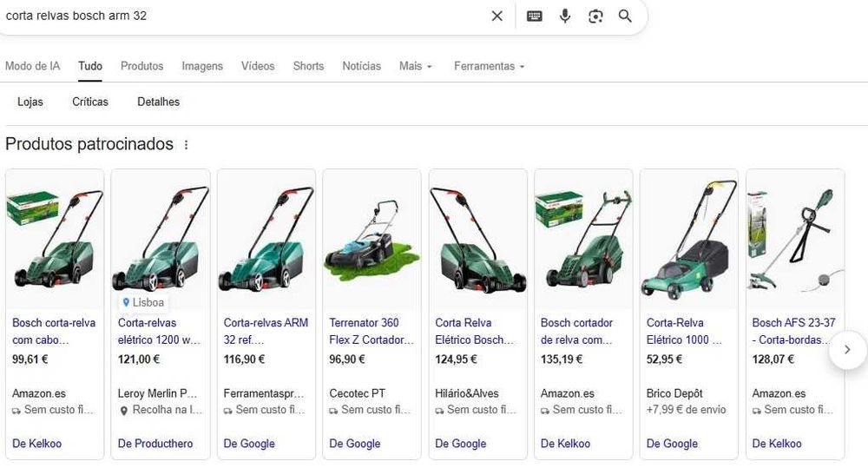
Task: Click the Terrenator mower on grass image
Action: pos(372,240)
